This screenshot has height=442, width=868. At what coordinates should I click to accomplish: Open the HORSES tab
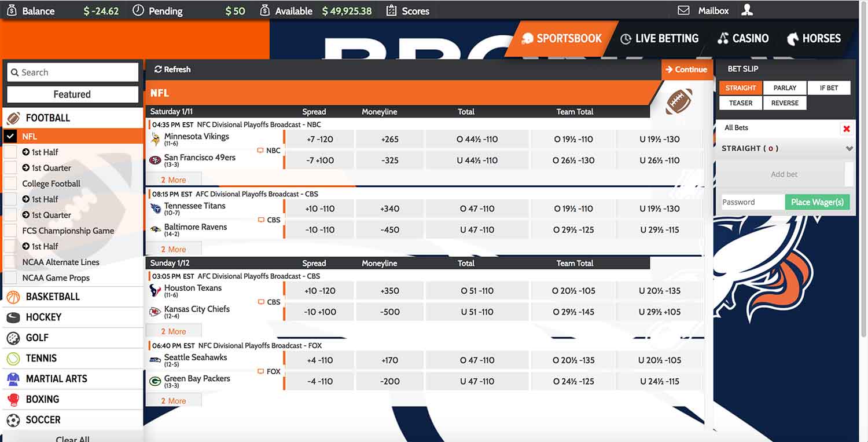point(814,39)
